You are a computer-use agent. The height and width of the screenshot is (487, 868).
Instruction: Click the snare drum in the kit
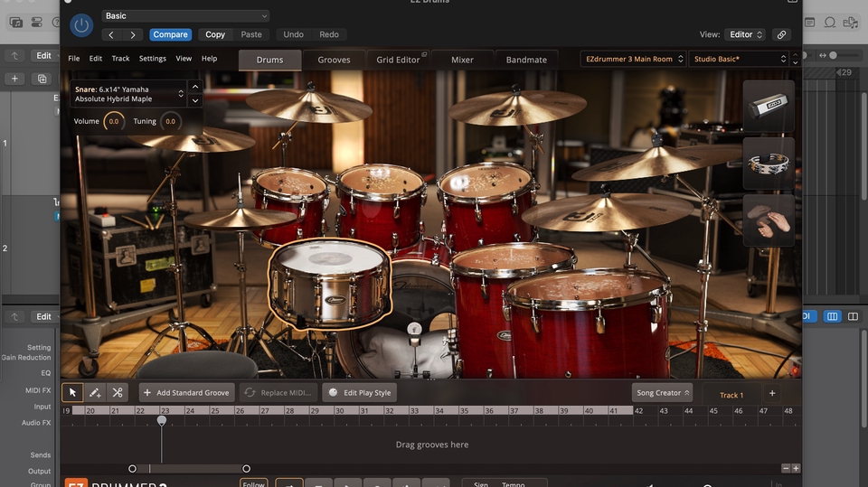330,282
